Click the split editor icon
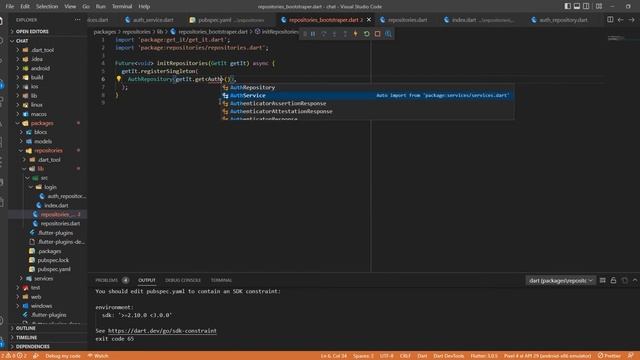The width and height of the screenshot is (640, 360). tap(610, 20)
